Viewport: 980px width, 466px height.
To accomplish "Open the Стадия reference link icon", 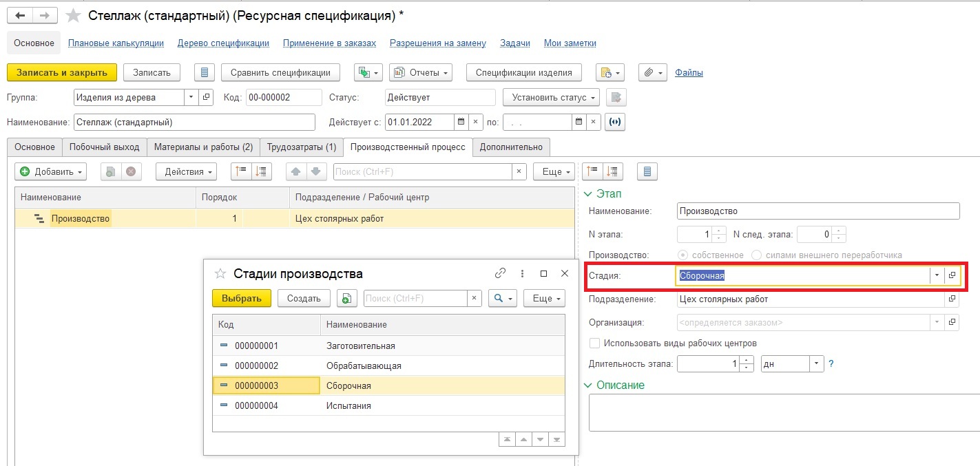I will coord(952,275).
